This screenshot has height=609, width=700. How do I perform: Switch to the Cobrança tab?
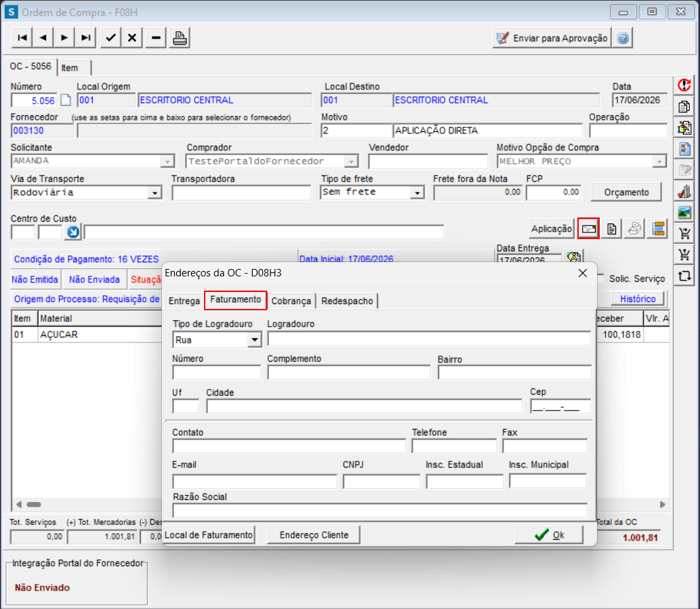[x=291, y=301]
